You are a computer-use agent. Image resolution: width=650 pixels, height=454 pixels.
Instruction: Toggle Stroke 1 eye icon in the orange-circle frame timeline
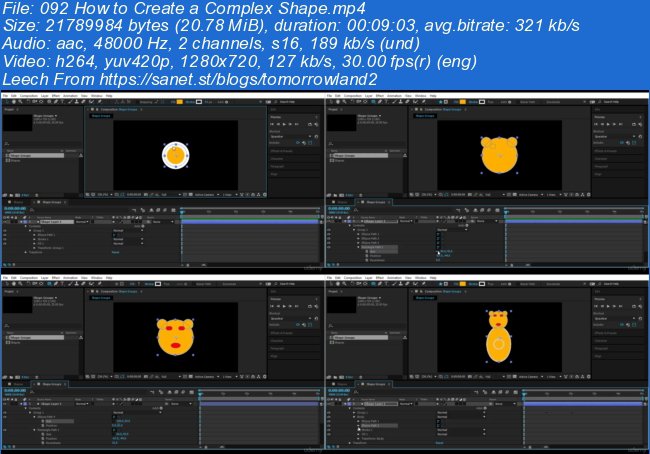4,239
